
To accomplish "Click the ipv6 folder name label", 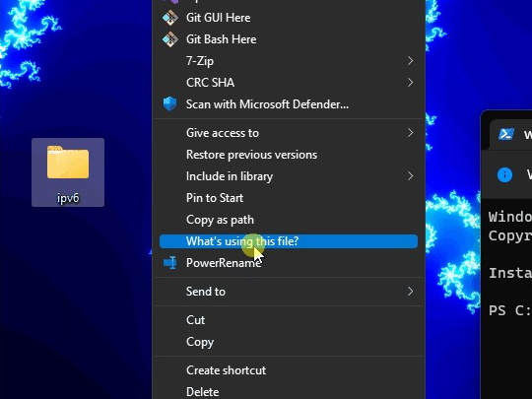I will 68,198.
